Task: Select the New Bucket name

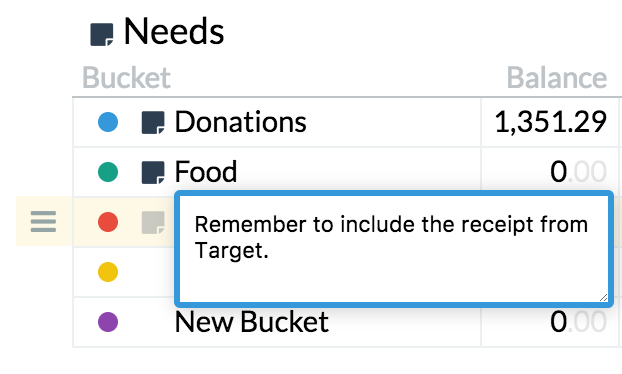Action: [251, 322]
